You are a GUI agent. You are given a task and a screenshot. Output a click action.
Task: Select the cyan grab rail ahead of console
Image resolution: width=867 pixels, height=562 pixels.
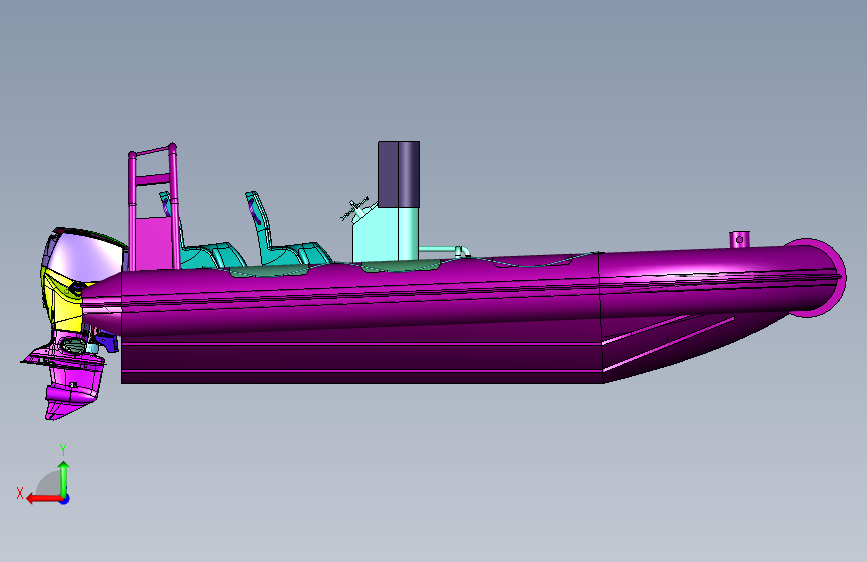[x=446, y=251]
